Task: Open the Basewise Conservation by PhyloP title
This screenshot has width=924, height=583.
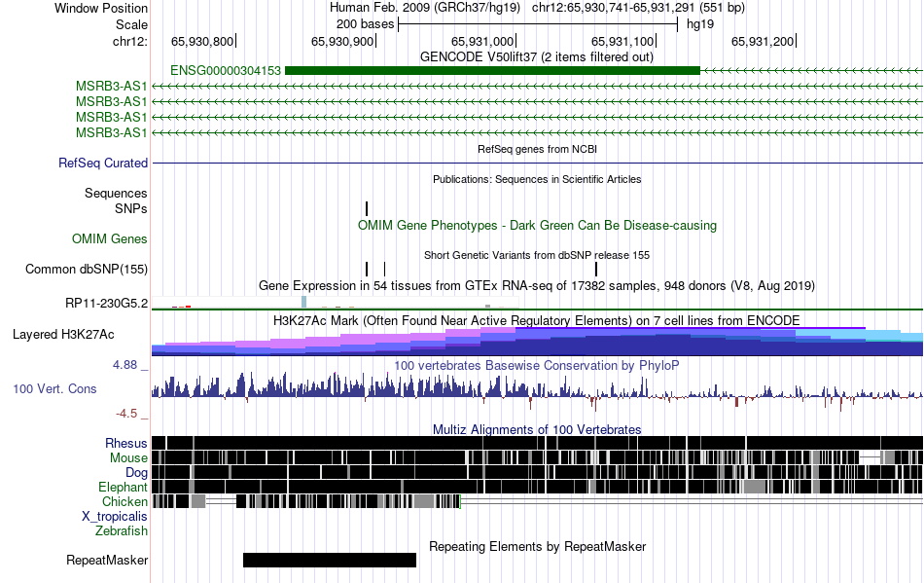Action: point(537,366)
